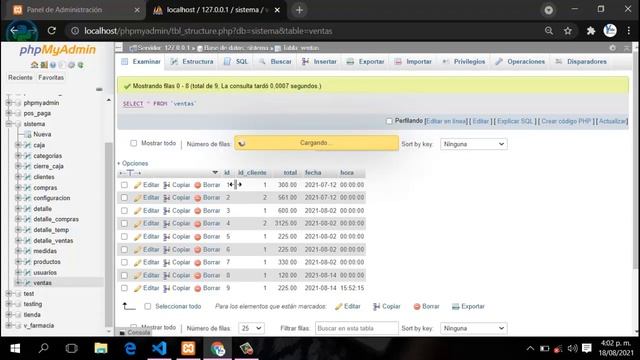640x360 pixels.
Task: Open Microsoft Edge from taskbar
Action: coord(130,348)
